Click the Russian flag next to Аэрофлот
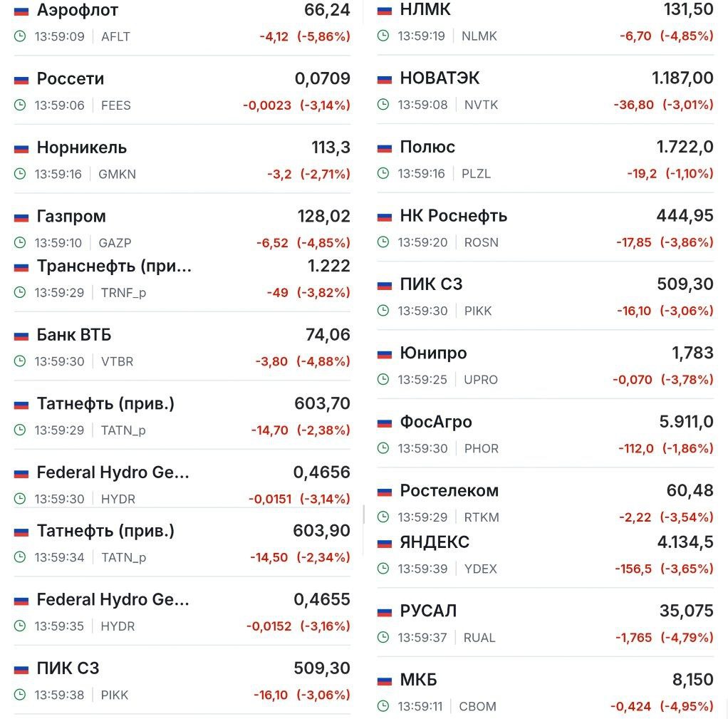728x719 pixels. click(x=21, y=11)
